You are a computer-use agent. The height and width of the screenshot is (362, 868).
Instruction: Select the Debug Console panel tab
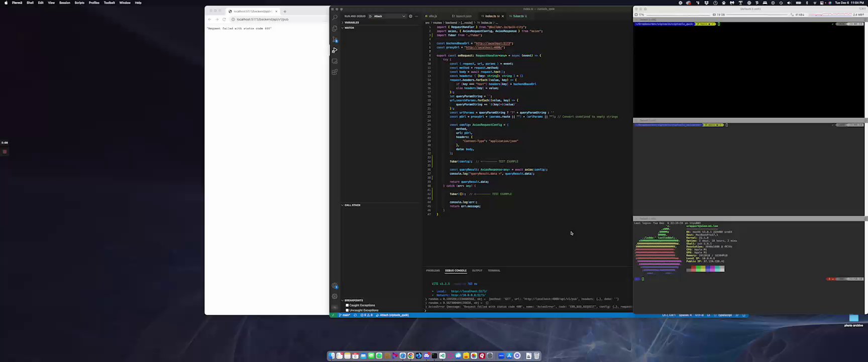coord(456,270)
